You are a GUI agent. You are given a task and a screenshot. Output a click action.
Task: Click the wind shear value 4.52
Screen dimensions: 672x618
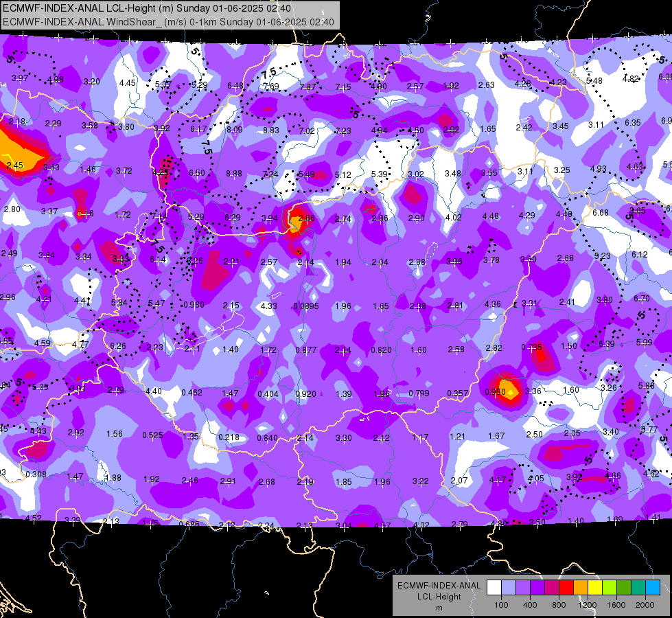click(33, 518)
